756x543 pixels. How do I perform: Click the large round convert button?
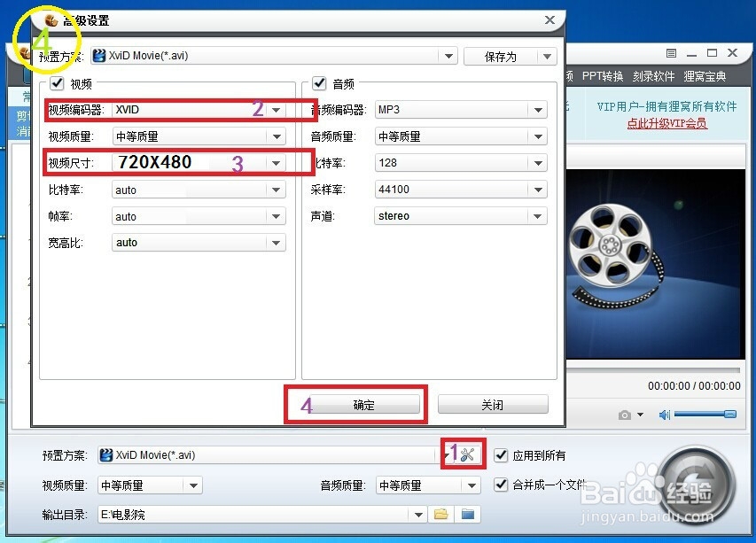(x=696, y=484)
